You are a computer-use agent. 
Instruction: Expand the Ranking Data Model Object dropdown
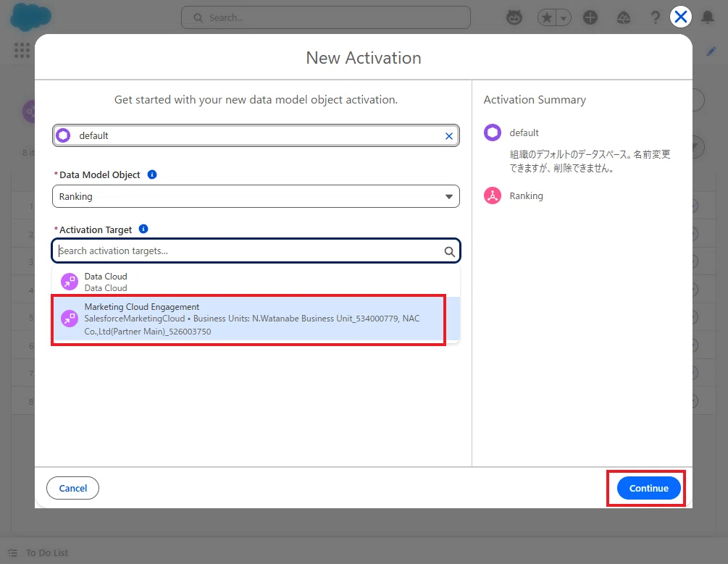(x=256, y=196)
